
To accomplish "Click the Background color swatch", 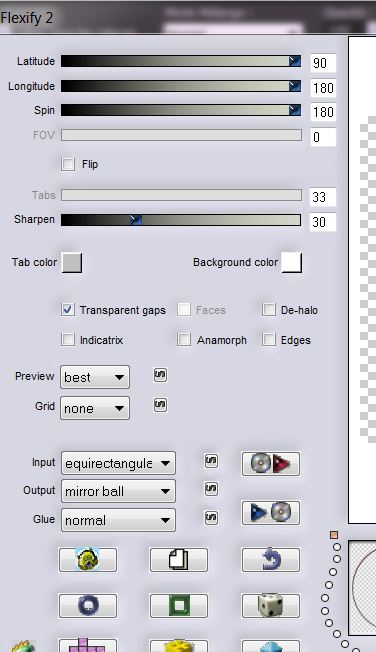I will point(292,262).
